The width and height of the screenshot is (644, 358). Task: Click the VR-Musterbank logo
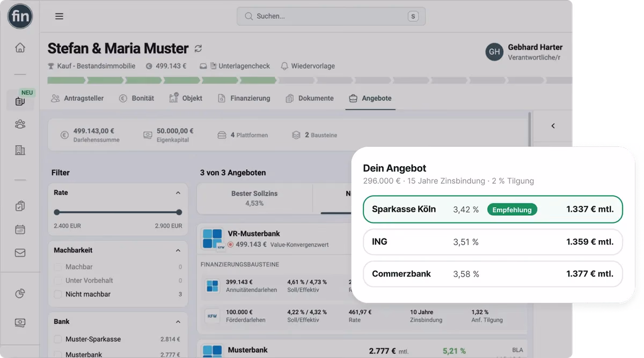pyautogui.click(x=212, y=238)
